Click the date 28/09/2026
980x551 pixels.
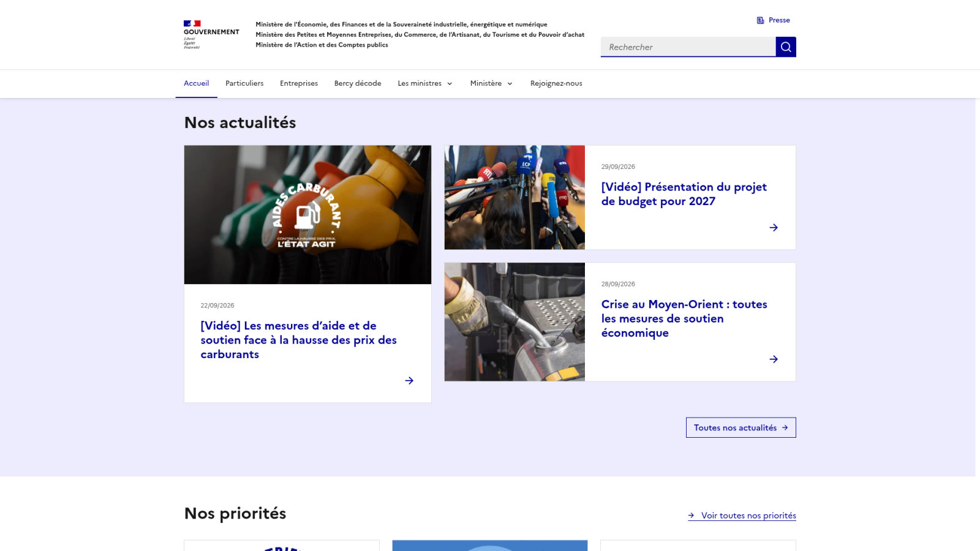pyautogui.click(x=618, y=284)
